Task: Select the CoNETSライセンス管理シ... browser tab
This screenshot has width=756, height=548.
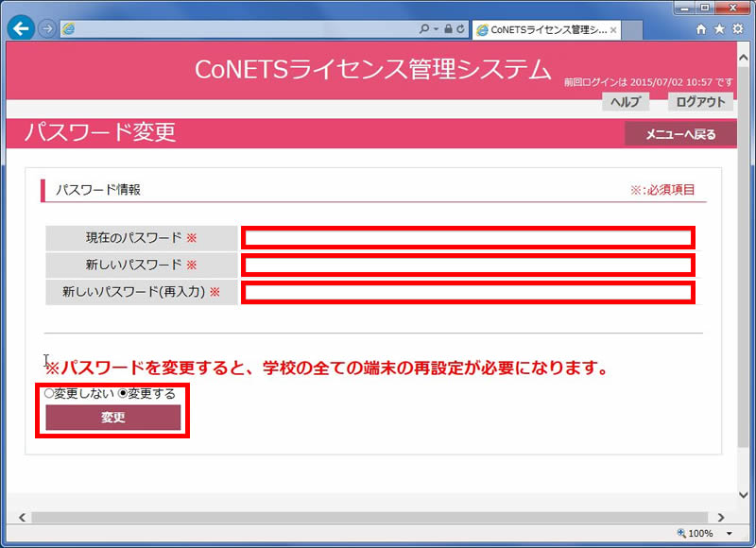Action: click(546, 30)
